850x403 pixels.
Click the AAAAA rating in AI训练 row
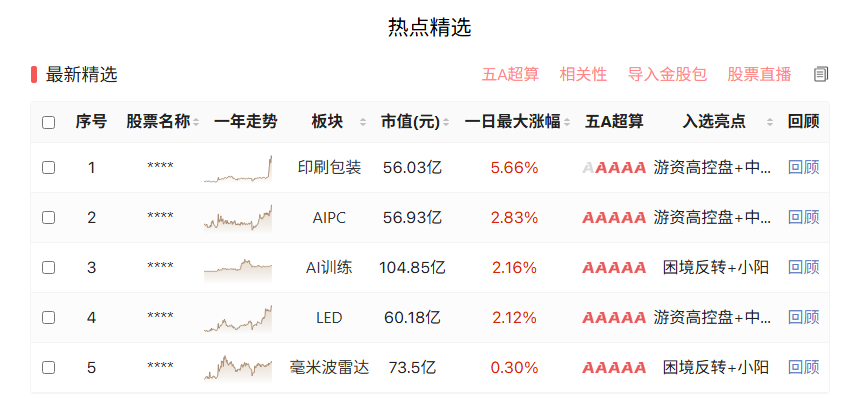click(x=614, y=268)
